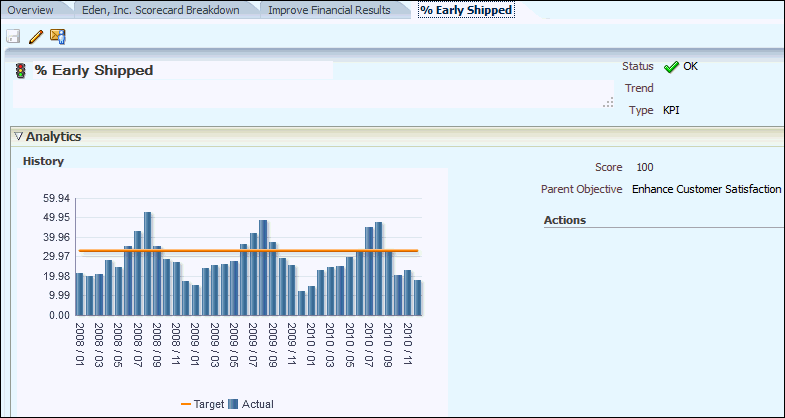Click the 39.96 y-axis label

point(57,237)
